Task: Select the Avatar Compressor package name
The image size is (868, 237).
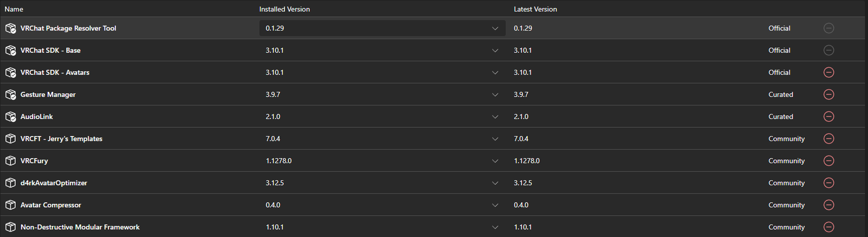Action: [x=50, y=205]
